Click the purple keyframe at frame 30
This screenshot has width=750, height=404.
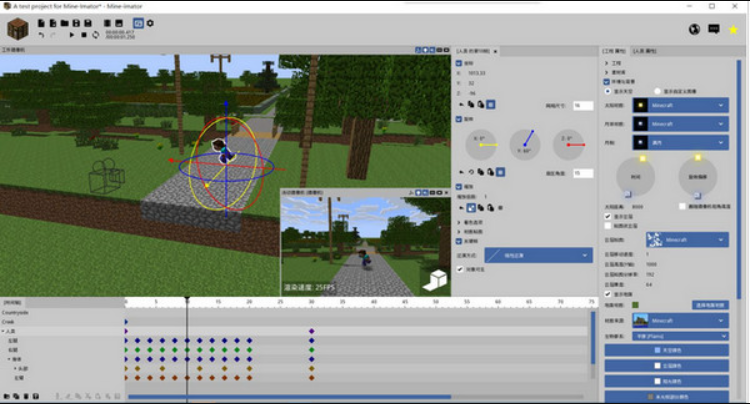tap(311, 331)
